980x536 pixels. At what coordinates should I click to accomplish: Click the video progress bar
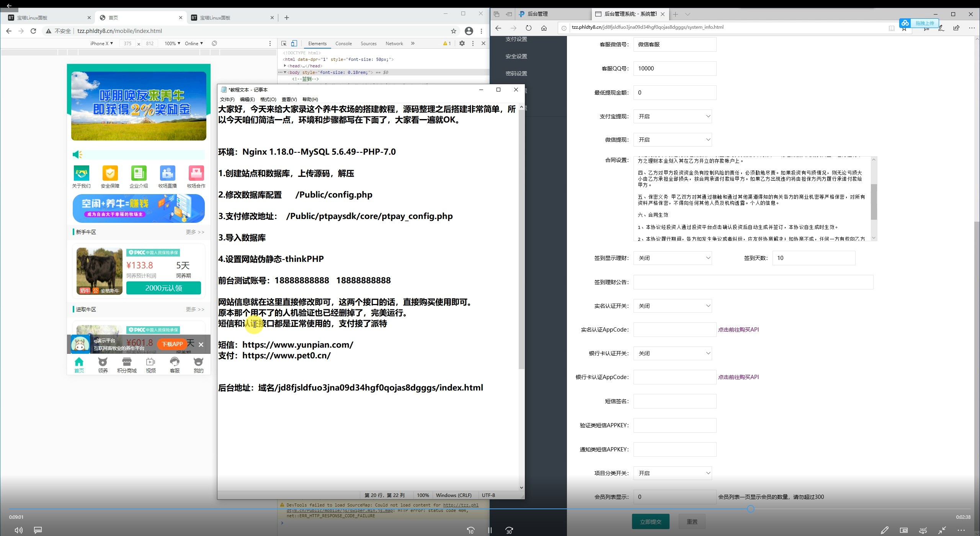pyautogui.click(x=490, y=509)
